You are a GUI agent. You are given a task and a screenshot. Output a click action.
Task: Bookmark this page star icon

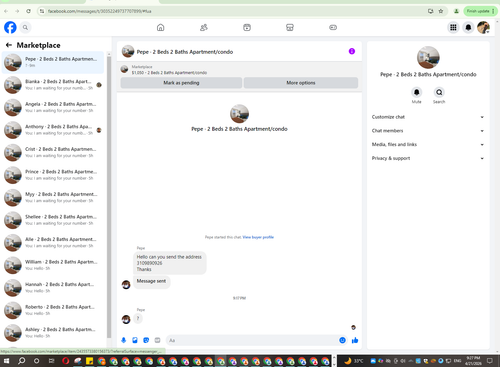click(x=441, y=11)
